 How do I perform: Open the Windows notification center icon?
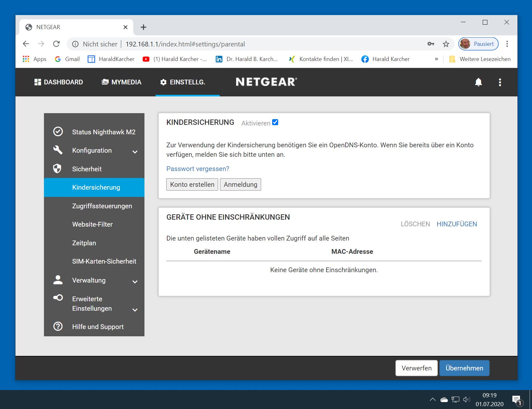tap(517, 400)
